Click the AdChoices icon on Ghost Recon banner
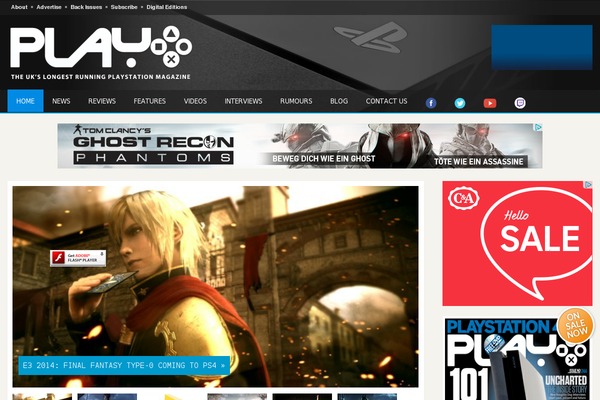Image resolution: width=600 pixels, height=400 pixels. point(538,127)
